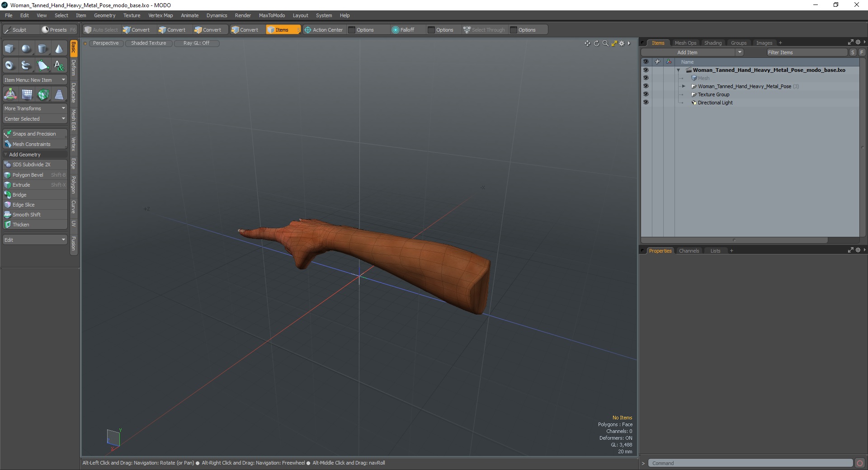Click the Polygon Bevel tool

pyautogui.click(x=35, y=175)
